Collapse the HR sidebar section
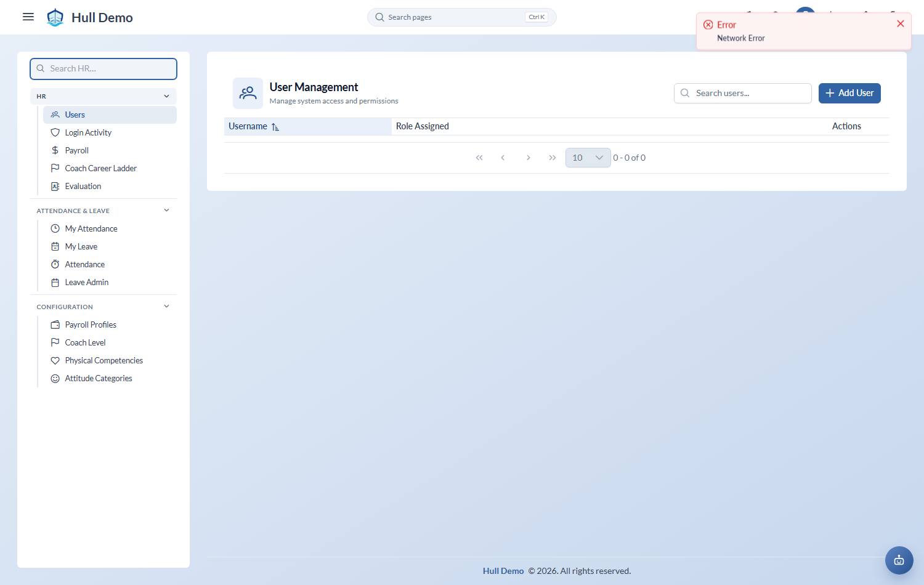The height and width of the screenshot is (585, 924). coord(166,96)
